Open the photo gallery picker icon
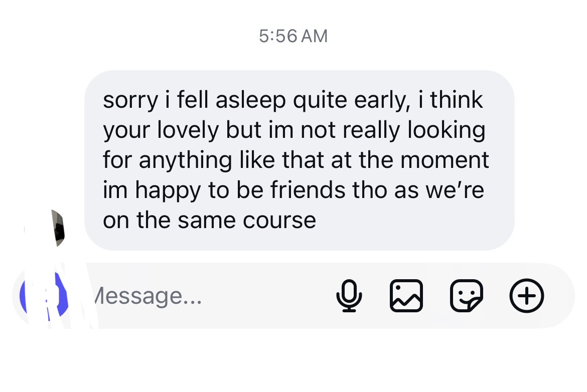 point(406,296)
